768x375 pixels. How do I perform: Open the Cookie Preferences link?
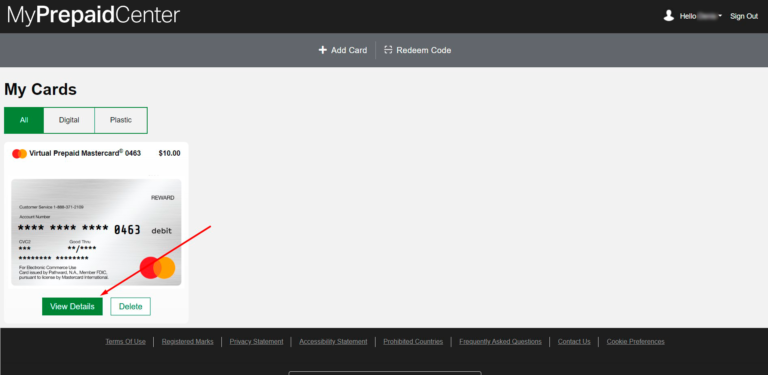click(635, 342)
